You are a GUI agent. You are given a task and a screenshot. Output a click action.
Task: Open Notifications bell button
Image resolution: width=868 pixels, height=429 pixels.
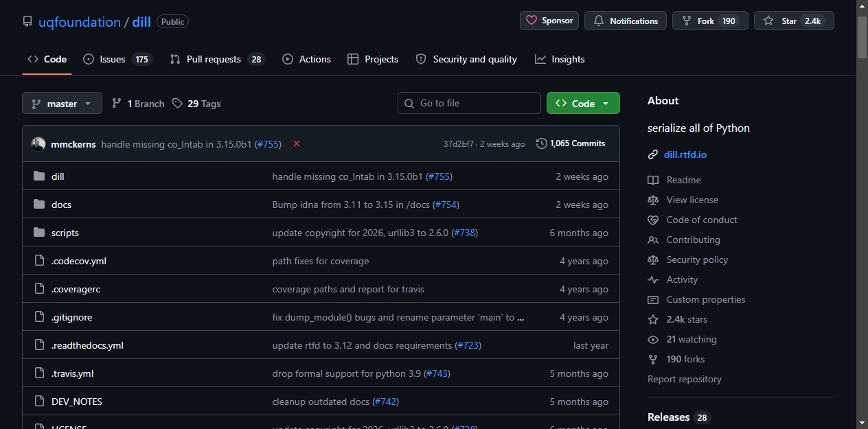pyautogui.click(x=626, y=21)
